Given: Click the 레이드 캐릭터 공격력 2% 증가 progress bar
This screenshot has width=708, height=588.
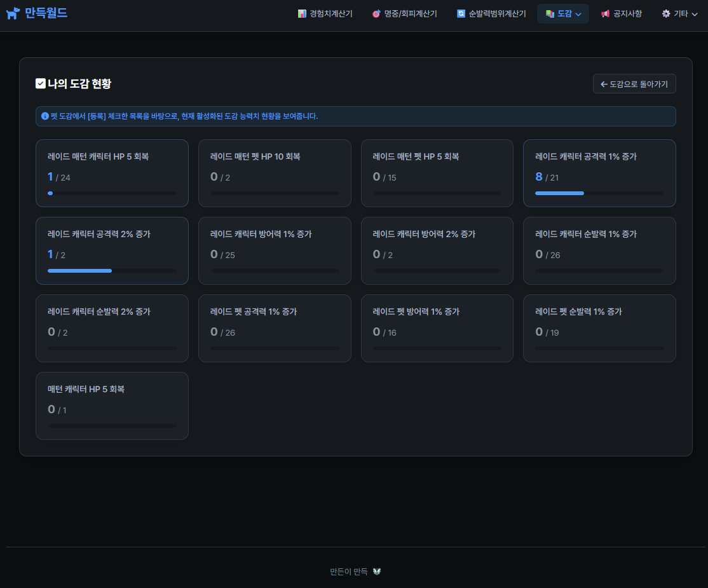Looking at the screenshot, I should [x=112, y=271].
